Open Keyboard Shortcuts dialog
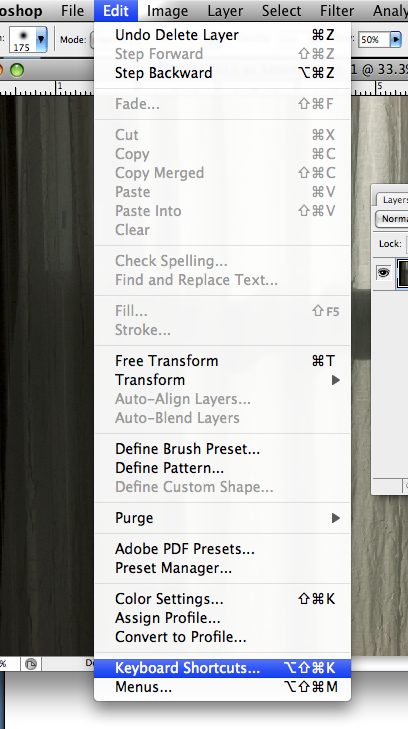408x729 pixels. tap(223, 668)
